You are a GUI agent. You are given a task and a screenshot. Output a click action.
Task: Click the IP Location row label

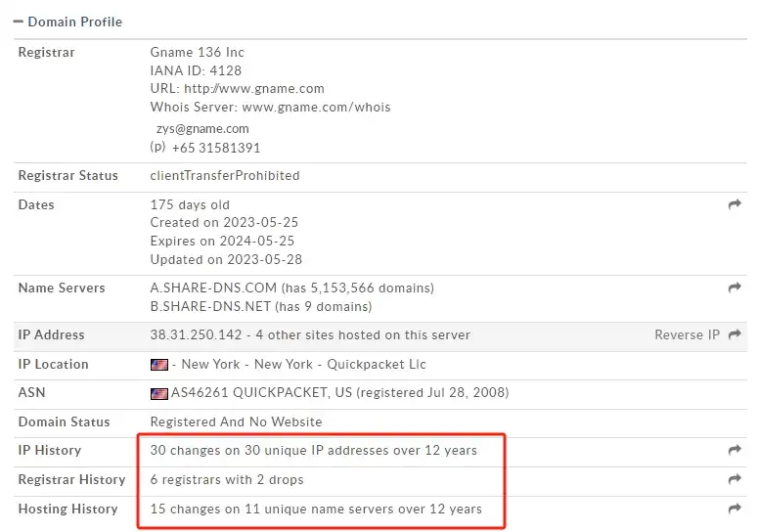53,365
